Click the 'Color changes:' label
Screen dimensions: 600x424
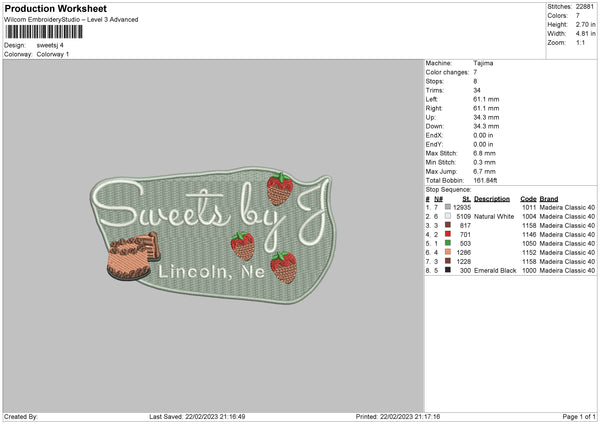click(x=447, y=72)
